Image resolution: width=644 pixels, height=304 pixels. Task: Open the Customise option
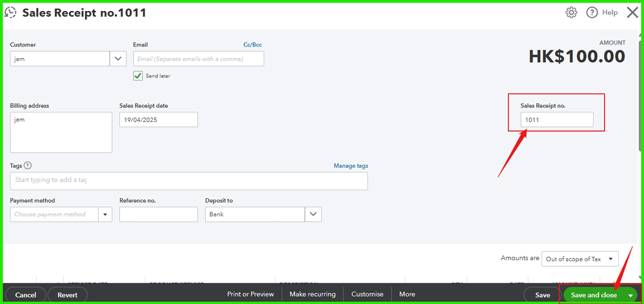tap(367, 294)
